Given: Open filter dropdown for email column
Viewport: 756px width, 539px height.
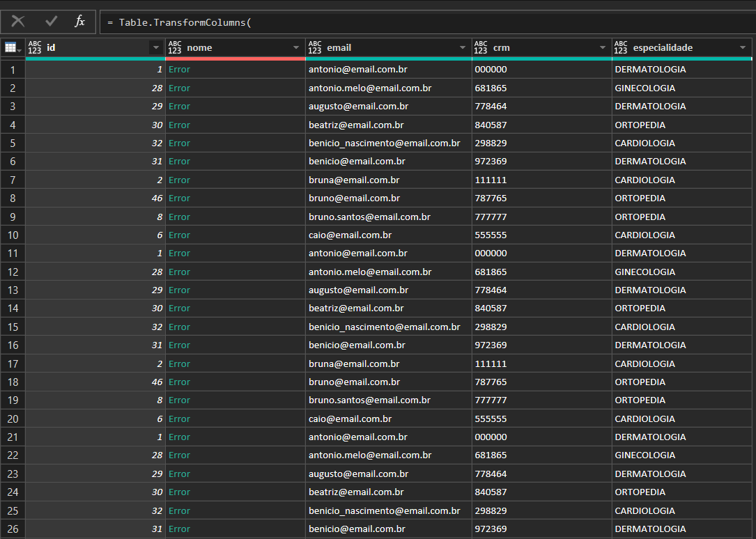Looking at the screenshot, I should pos(463,47).
